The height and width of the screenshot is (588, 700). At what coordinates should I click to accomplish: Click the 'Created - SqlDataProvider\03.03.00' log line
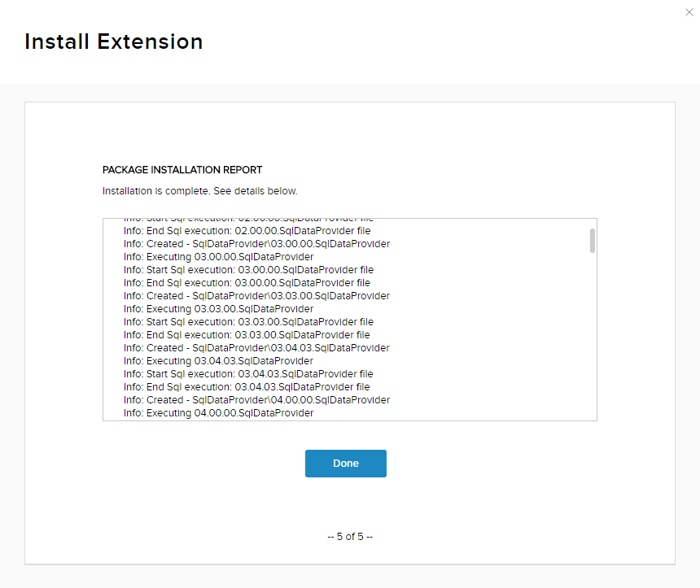point(256,296)
